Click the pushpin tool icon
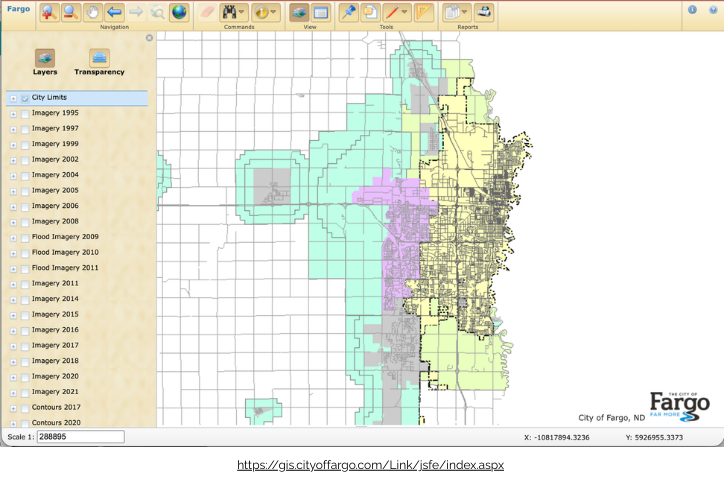724x483 pixels. click(x=347, y=12)
